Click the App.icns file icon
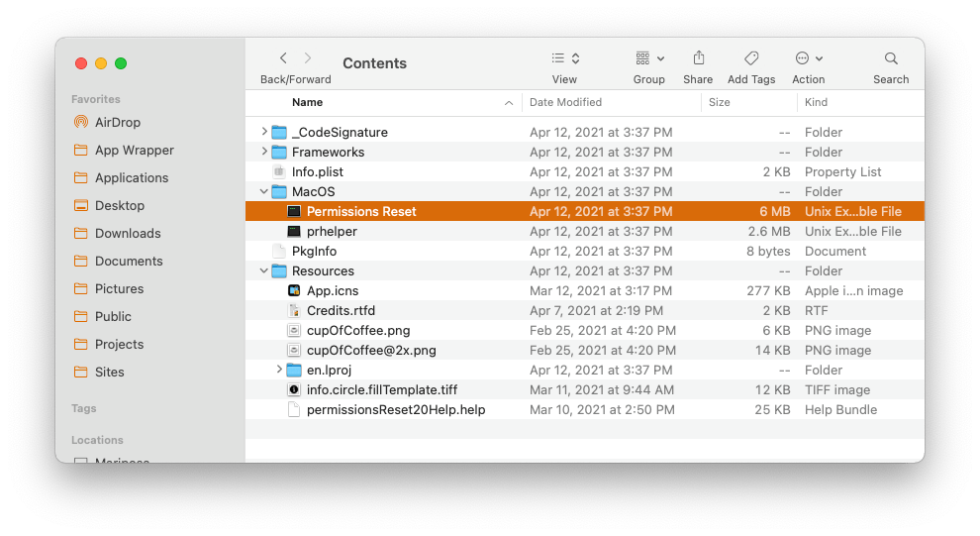Screen dimensions: 980x536 294,290
